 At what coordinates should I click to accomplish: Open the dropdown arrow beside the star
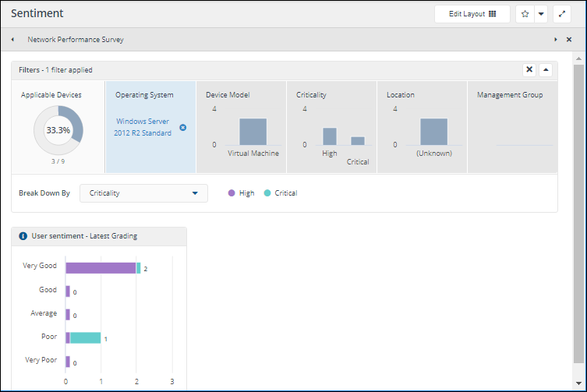(541, 14)
